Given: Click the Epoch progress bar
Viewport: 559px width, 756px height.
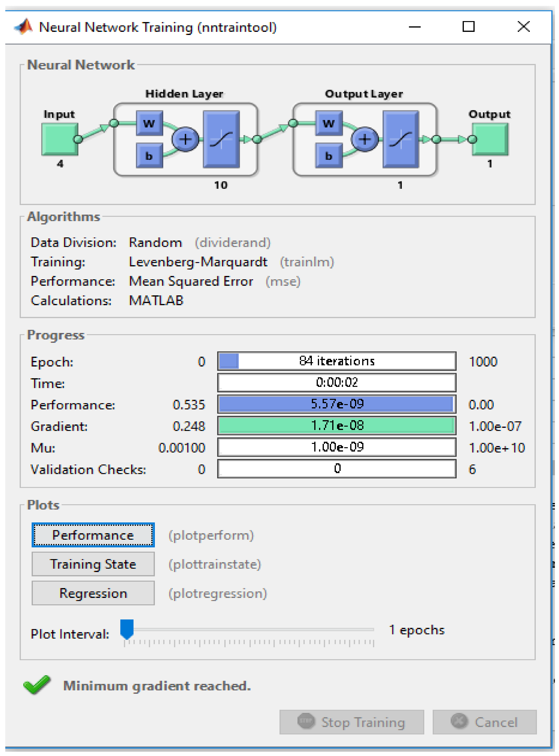Looking at the screenshot, I should 337,361.
